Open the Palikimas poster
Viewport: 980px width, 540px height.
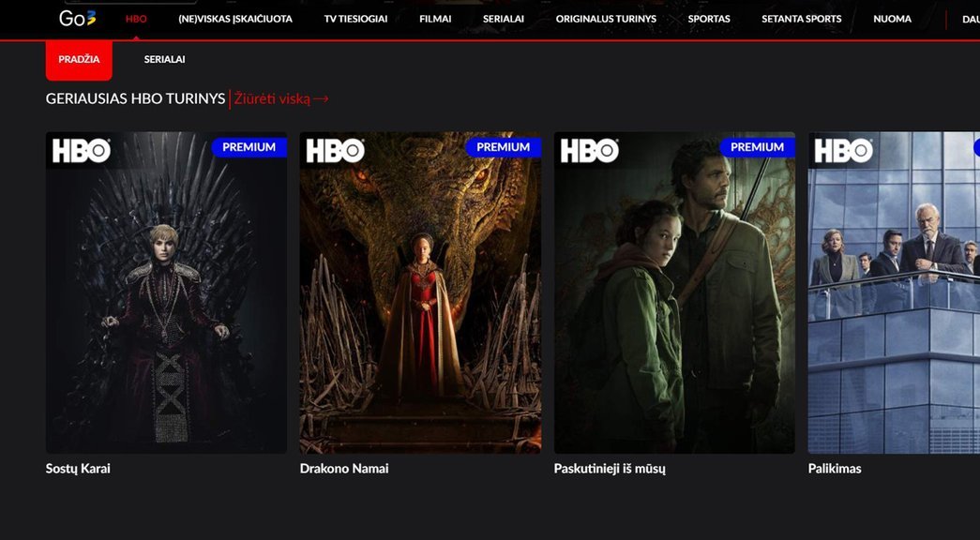[x=894, y=292]
